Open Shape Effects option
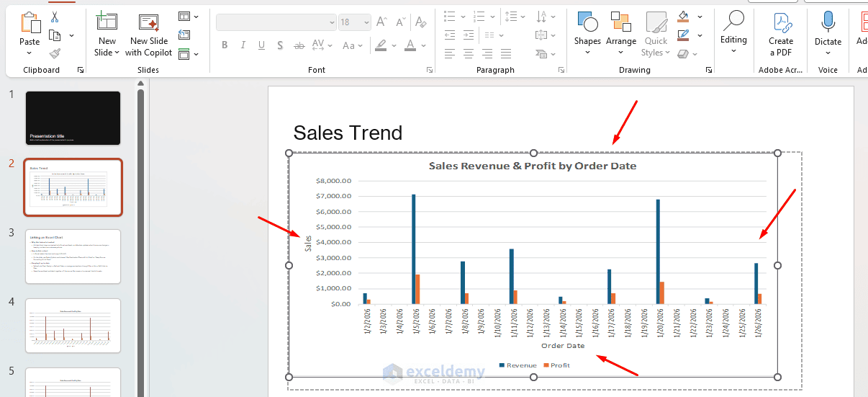The width and height of the screenshot is (868, 397). tap(683, 53)
